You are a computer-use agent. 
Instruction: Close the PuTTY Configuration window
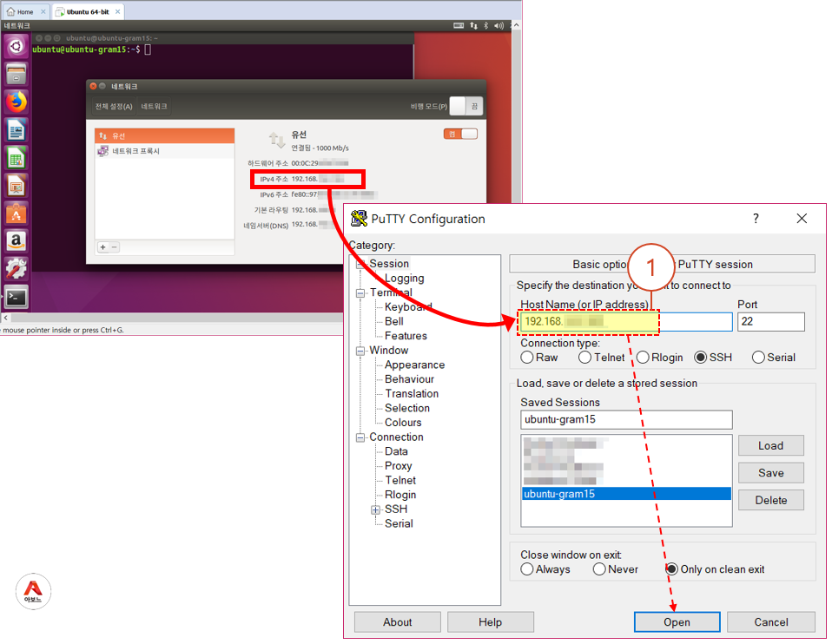click(802, 219)
